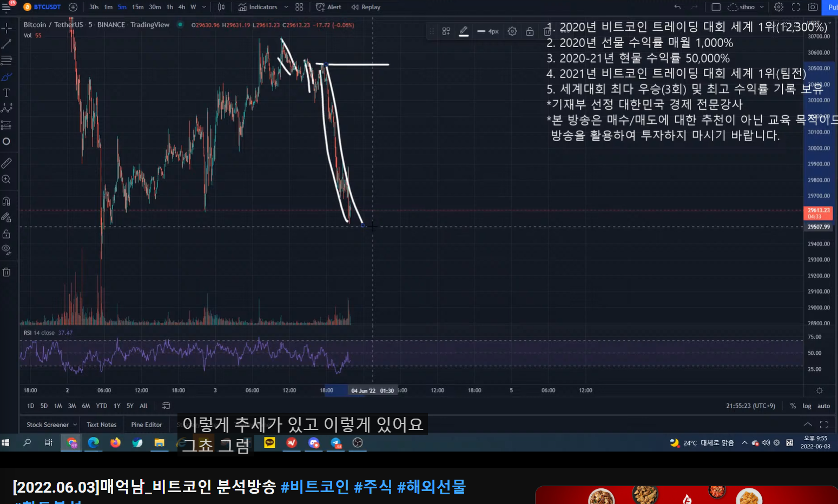
Task: Open the go to date calendar
Action: (166, 406)
